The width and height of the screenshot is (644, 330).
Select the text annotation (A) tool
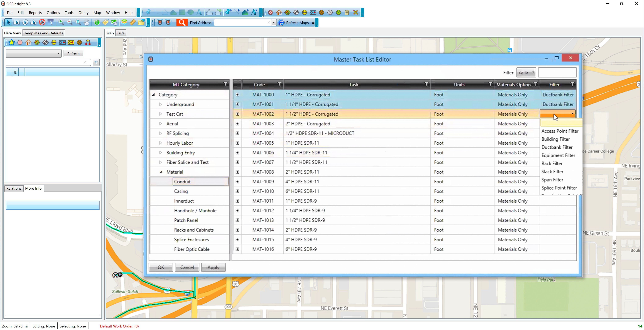199,12
